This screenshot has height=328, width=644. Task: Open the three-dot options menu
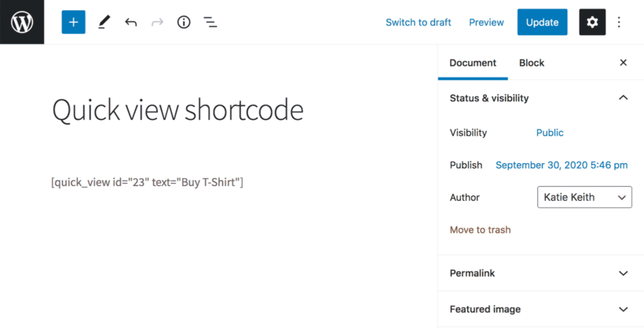(x=619, y=22)
